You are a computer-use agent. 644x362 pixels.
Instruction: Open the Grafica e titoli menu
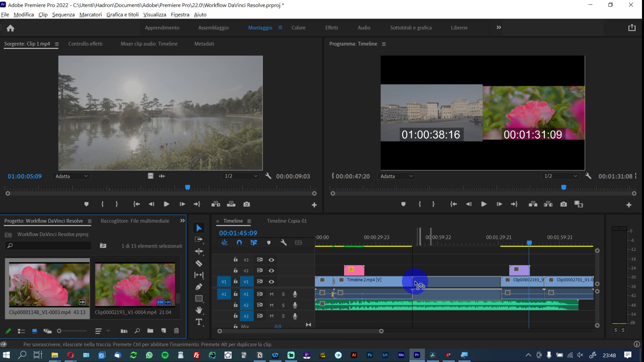pyautogui.click(x=122, y=14)
